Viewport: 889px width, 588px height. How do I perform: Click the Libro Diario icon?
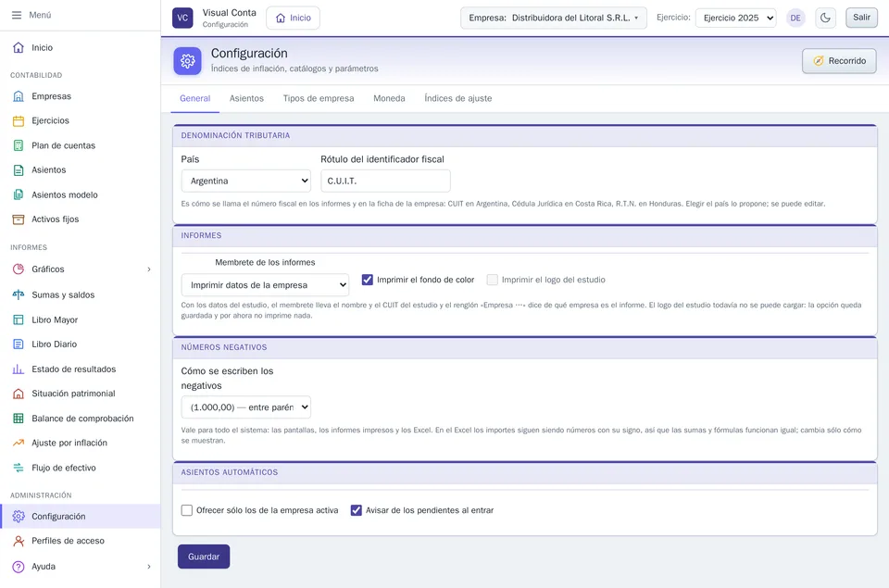(x=19, y=344)
